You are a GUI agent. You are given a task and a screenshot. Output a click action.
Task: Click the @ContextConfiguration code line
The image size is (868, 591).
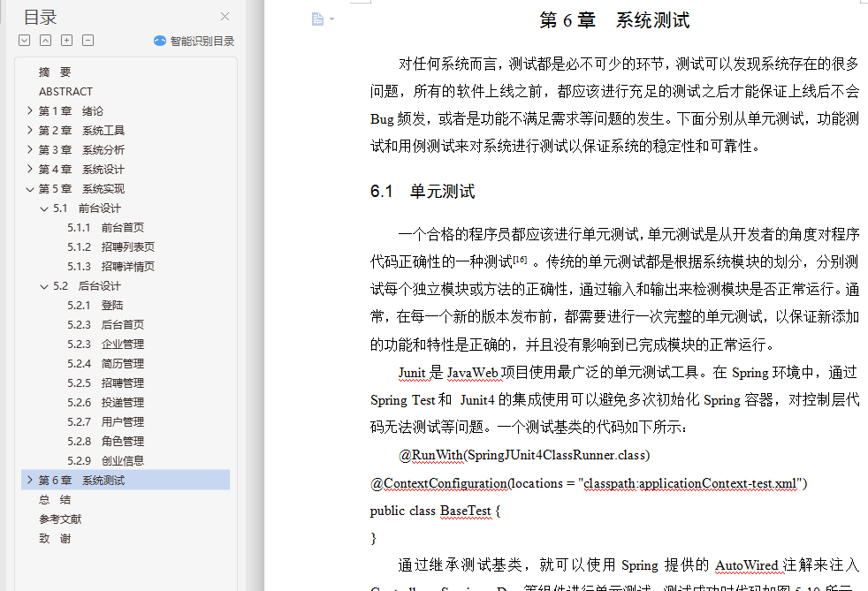click(x=589, y=483)
